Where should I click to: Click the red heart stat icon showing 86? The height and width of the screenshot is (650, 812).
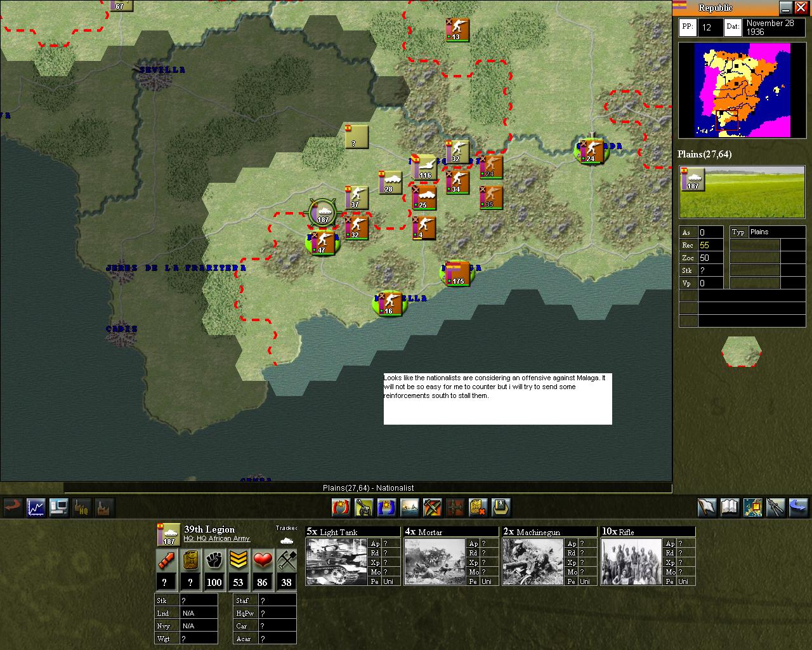(263, 561)
